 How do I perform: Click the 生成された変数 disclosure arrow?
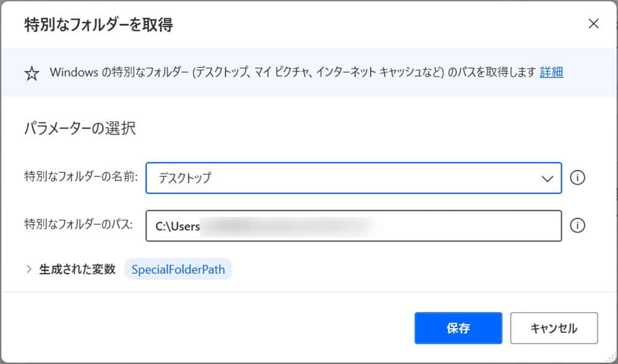point(29,269)
